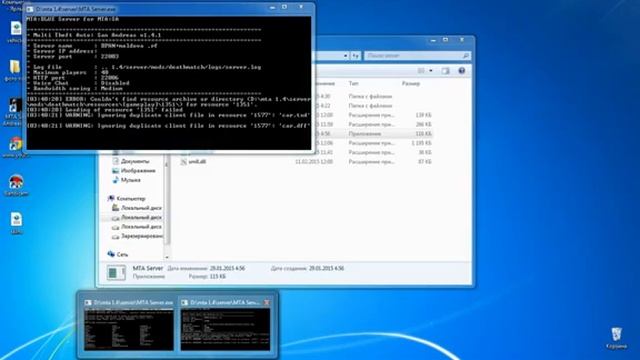Sort files by the Тип column header
The image size is (640, 360).
[353, 83]
